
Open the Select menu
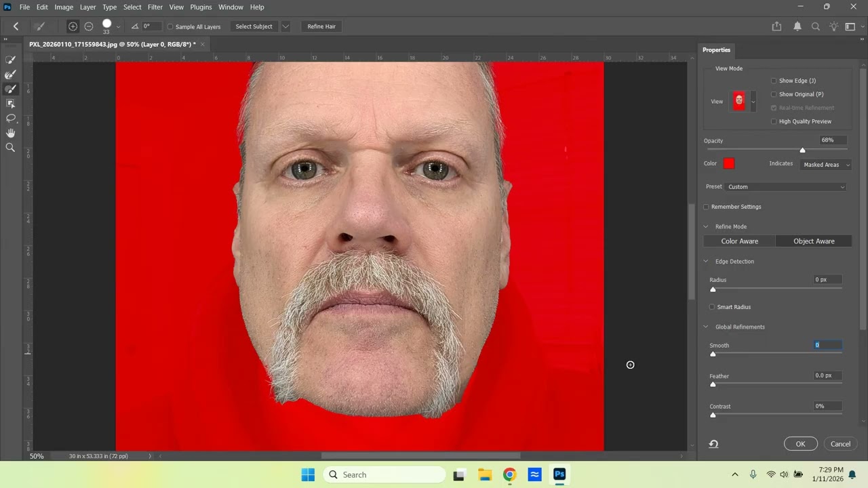click(132, 7)
